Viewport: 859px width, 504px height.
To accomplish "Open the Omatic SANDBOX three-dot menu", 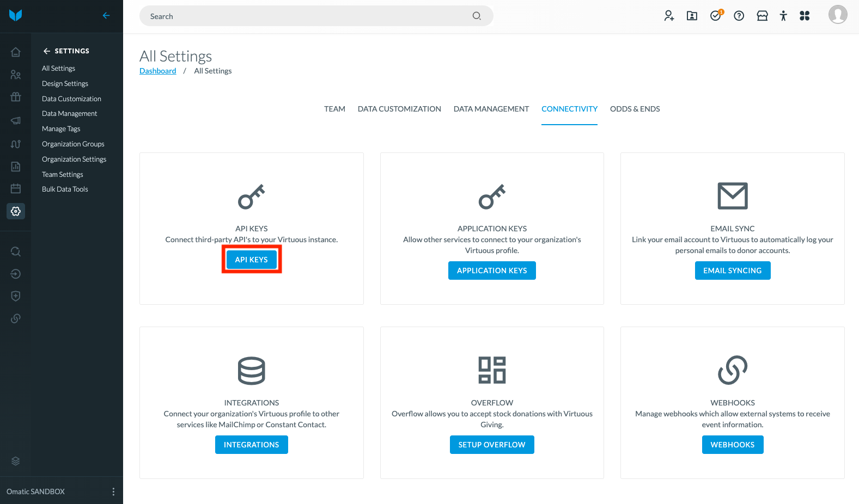I will pos(113,491).
